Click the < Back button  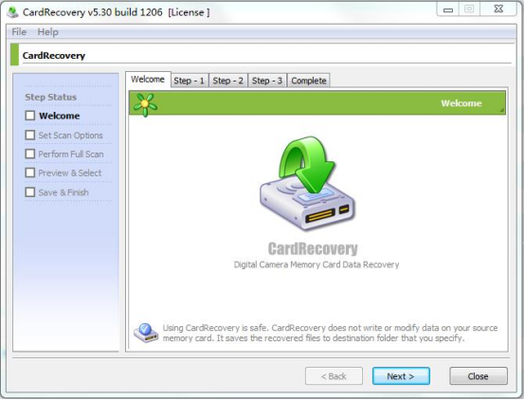(x=334, y=376)
